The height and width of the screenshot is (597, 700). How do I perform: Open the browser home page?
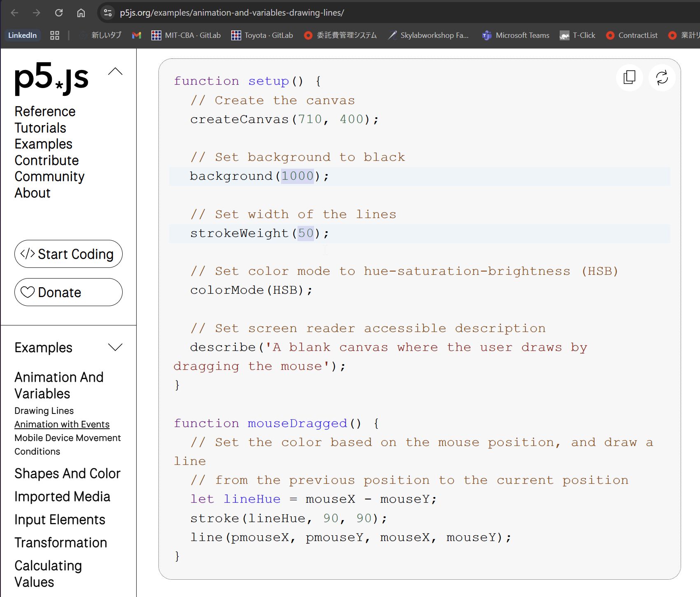[81, 13]
